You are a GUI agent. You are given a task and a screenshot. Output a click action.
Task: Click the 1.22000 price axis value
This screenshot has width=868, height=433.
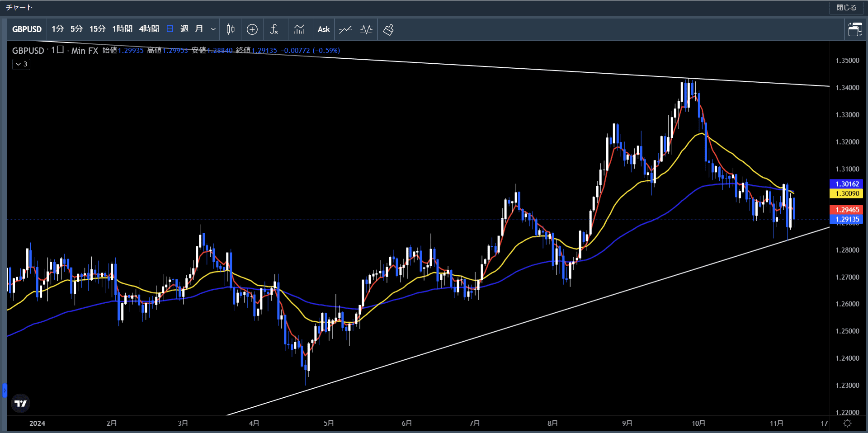847,412
